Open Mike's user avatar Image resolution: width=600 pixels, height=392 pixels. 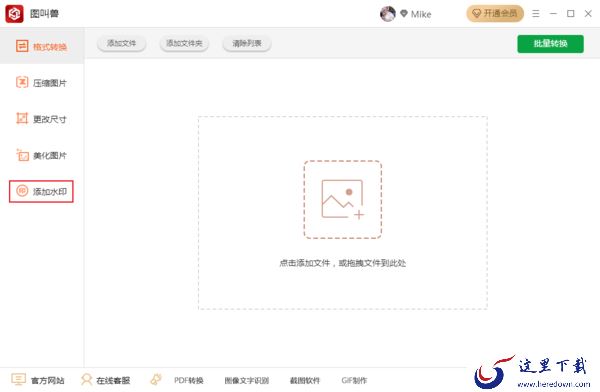click(x=388, y=14)
